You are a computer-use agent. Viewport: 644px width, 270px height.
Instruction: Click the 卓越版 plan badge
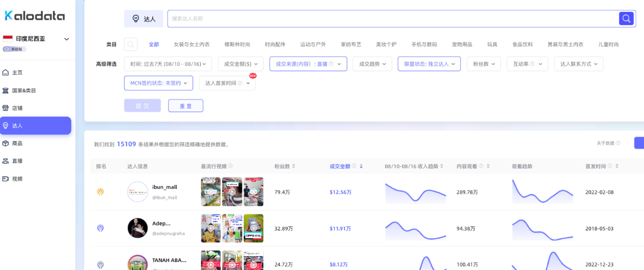coord(14,49)
